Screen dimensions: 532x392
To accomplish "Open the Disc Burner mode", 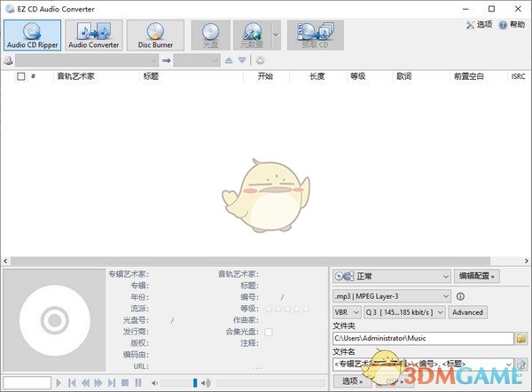I will click(x=155, y=35).
